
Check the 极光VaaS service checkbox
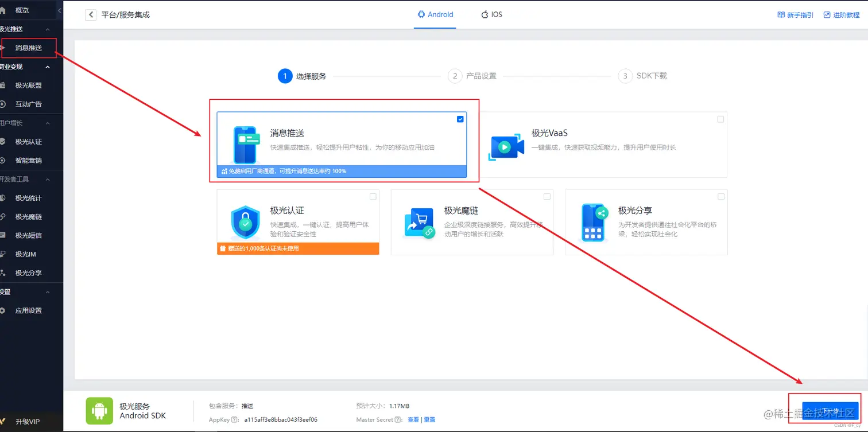tap(720, 119)
